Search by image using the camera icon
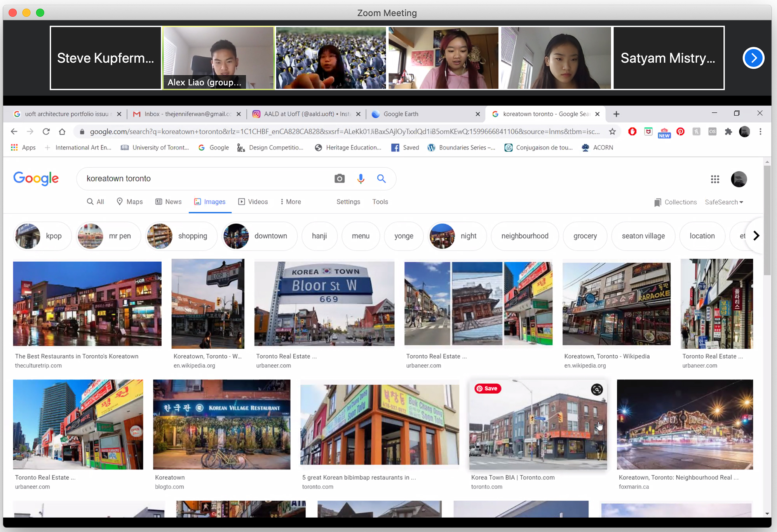777x532 pixels. coord(340,179)
